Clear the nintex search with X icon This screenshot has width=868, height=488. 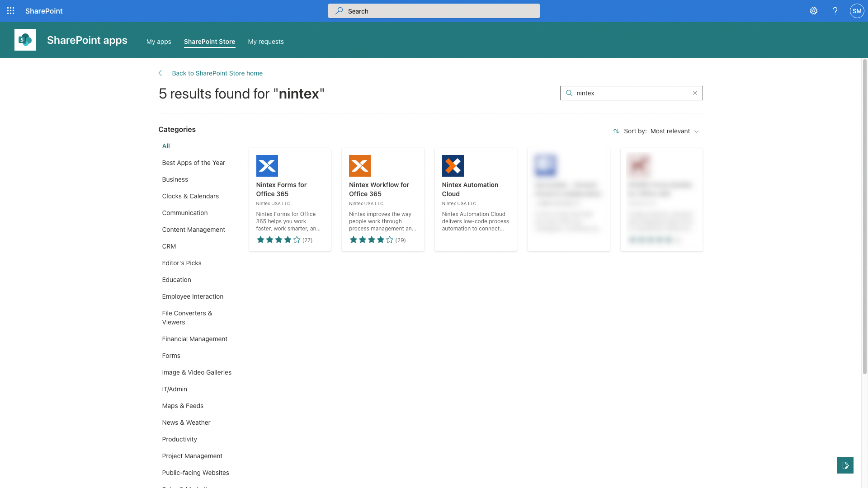[695, 93]
